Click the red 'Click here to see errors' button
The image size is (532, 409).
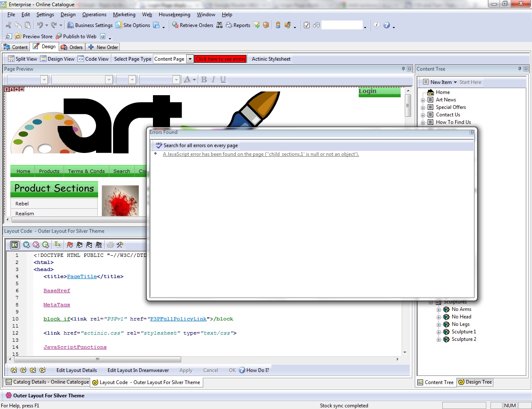(x=220, y=59)
